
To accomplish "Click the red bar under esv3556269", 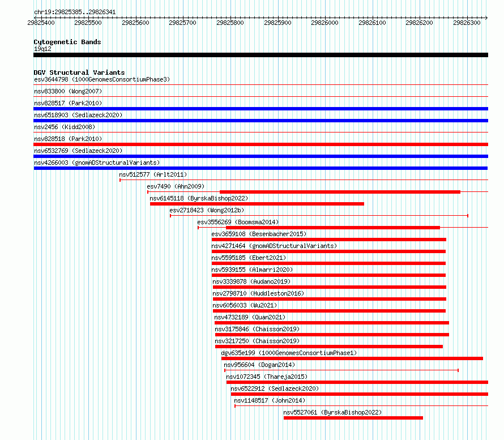I will [332, 228].
